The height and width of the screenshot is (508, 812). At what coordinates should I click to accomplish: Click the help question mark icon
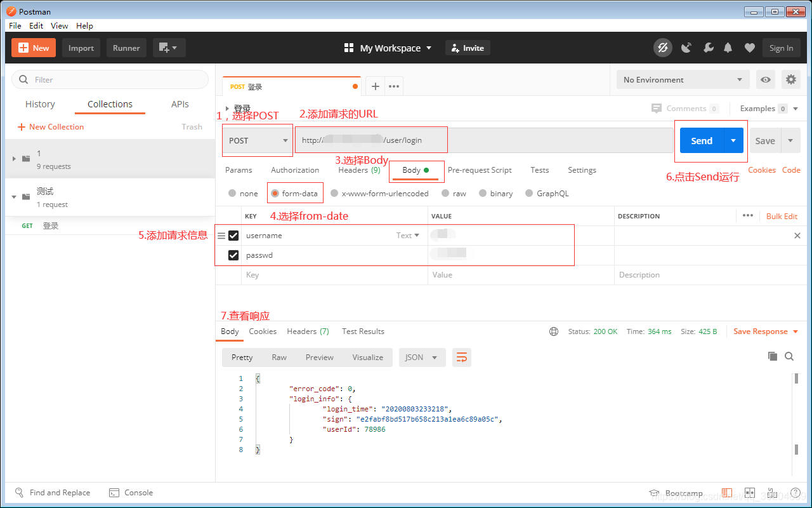click(795, 493)
